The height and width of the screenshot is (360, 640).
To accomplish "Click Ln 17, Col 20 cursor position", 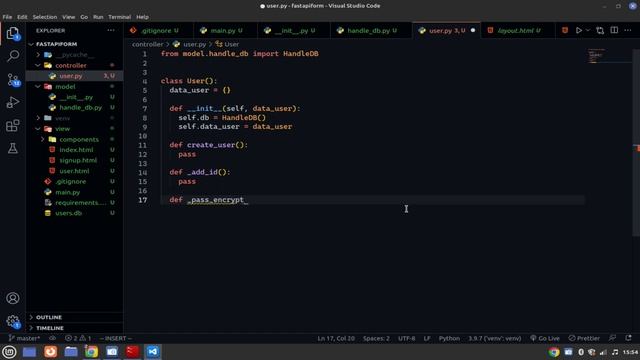I will click(336, 338).
